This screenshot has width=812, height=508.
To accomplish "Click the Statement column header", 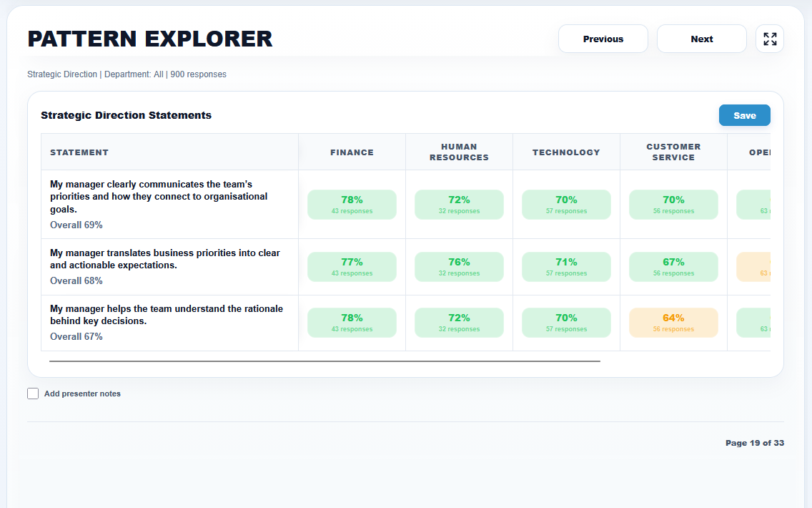I will coord(170,152).
